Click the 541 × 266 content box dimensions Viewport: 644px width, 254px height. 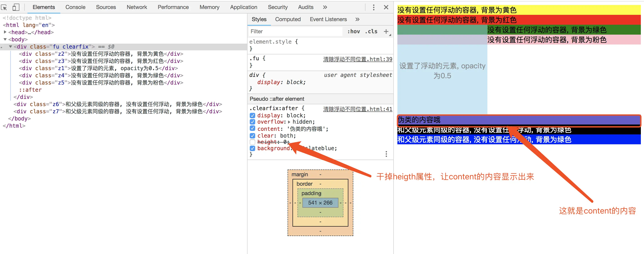320,203
